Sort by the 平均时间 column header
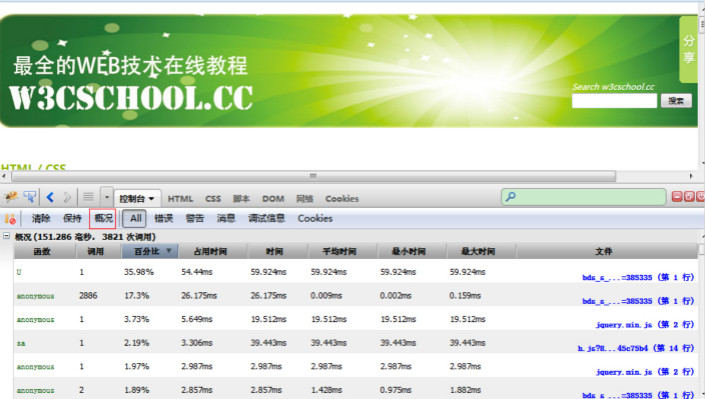 coord(343,251)
